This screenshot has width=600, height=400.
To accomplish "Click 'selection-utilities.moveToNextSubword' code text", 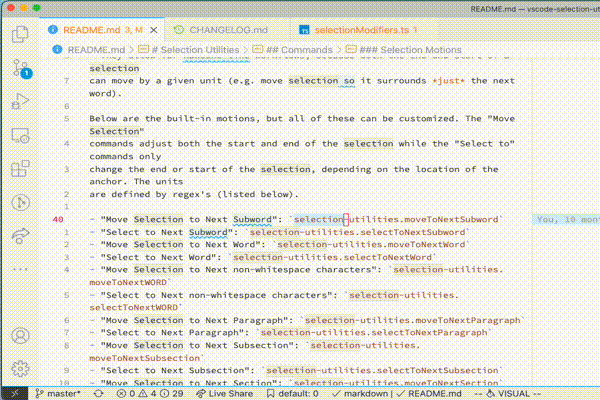I will coord(396,219).
